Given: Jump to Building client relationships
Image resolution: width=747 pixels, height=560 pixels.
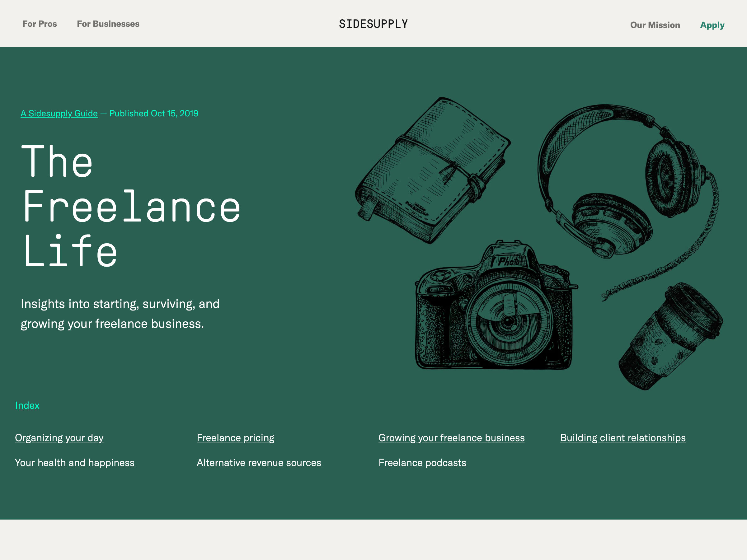Looking at the screenshot, I should [623, 438].
